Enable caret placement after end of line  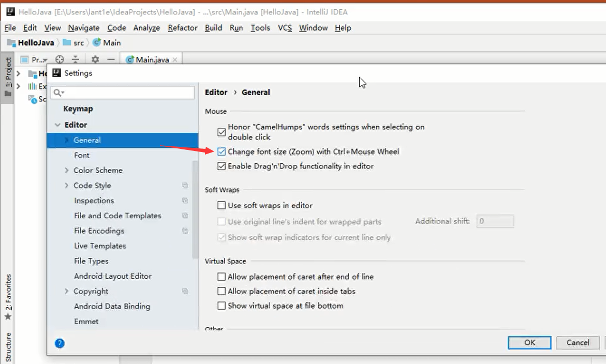221,277
